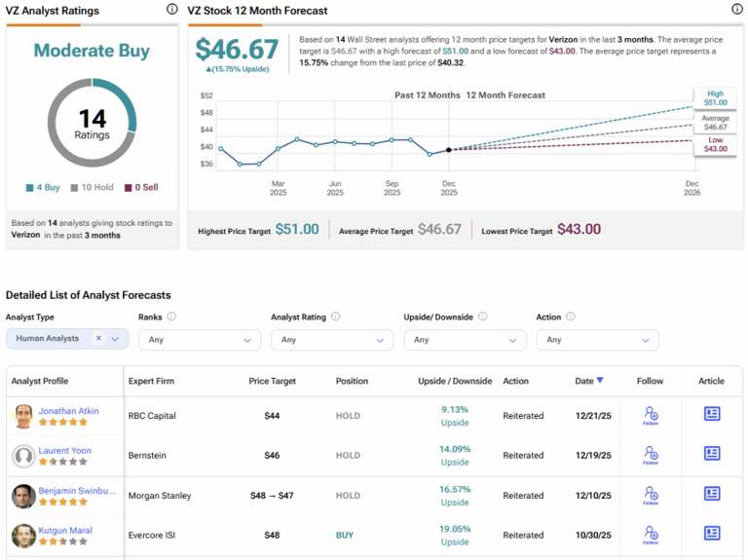Open article for RBC Capital rating

point(712,414)
